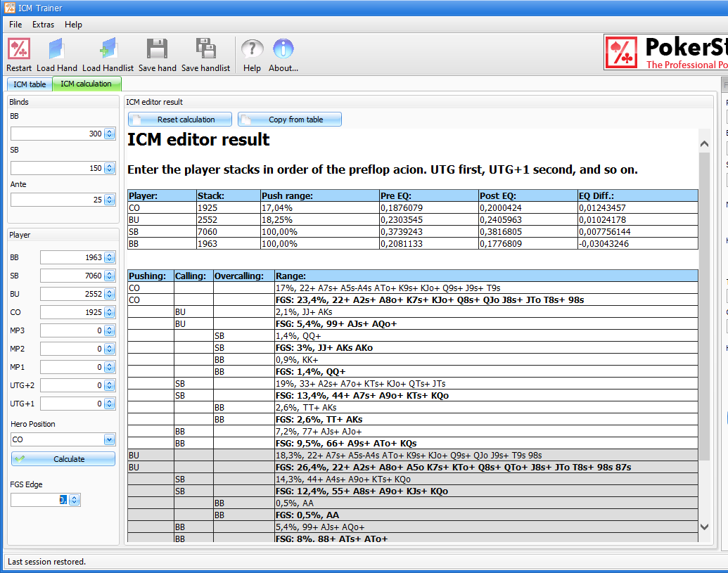Click the Save hand floppy icon
The image size is (728, 573).
[x=158, y=49]
